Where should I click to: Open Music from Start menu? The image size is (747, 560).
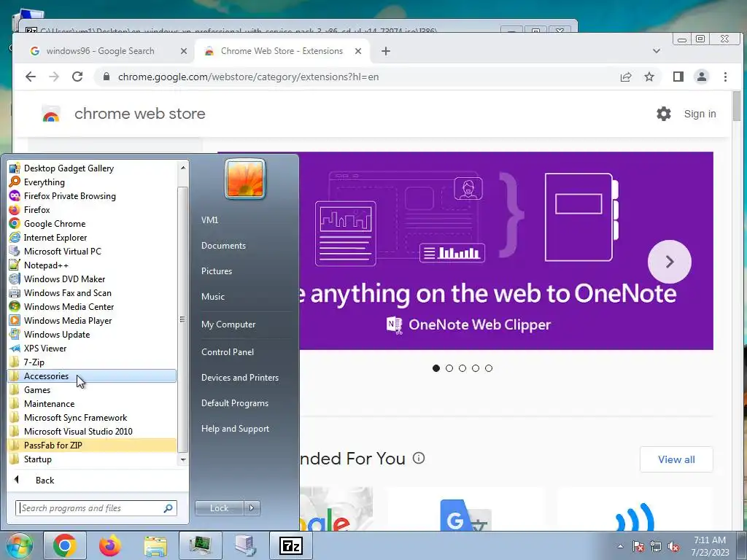[213, 296]
